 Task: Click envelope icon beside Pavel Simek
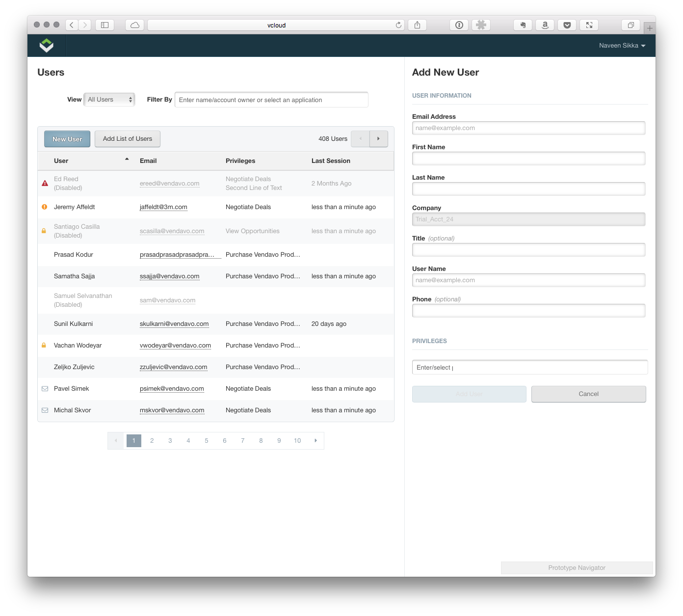point(45,389)
